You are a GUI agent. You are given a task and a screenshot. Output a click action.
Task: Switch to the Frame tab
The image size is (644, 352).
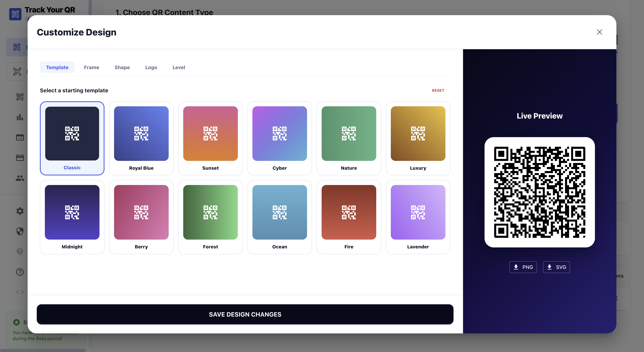point(91,67)
